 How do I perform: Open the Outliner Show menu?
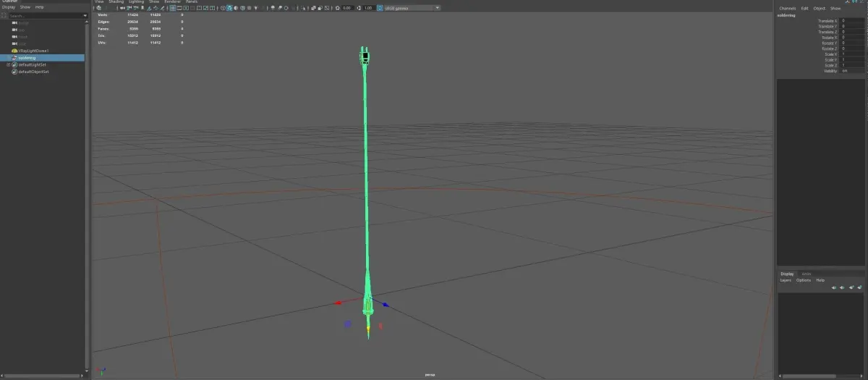(25, 7)
